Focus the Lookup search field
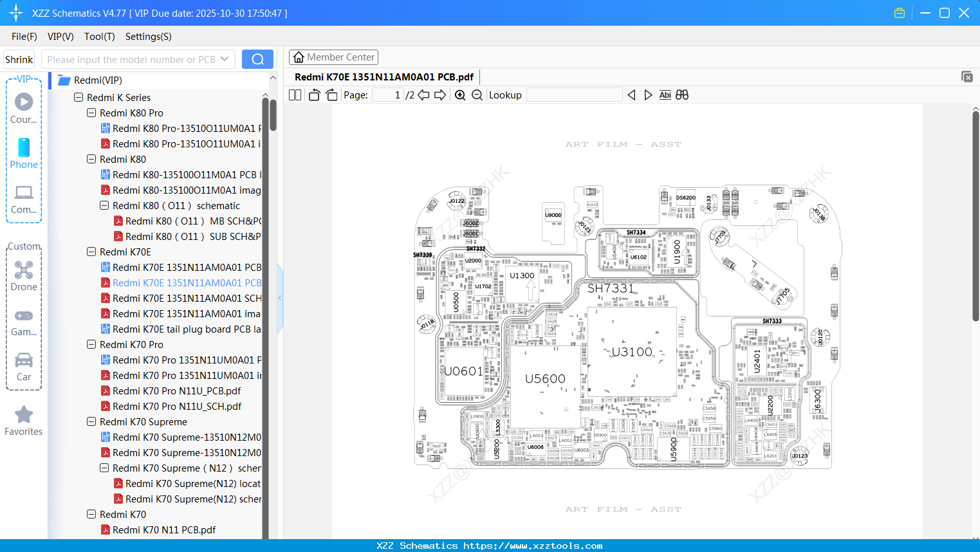This screenshot has height=552, width=980. [574, 95]
